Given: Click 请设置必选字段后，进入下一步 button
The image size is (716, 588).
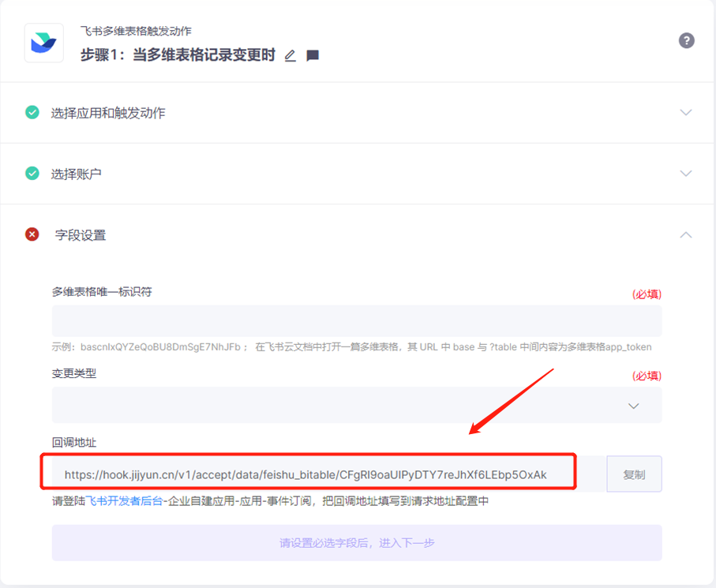Looking at the screenshot, I should point(357,543).
